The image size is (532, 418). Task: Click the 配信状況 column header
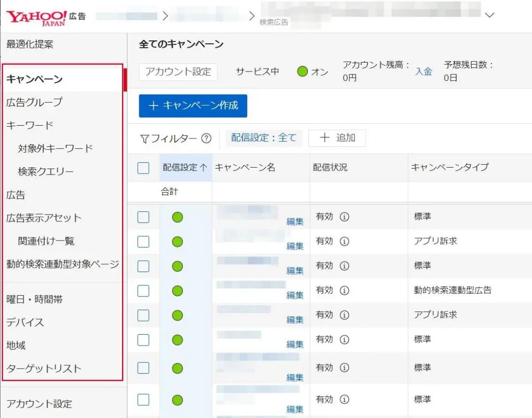(330, 168)
